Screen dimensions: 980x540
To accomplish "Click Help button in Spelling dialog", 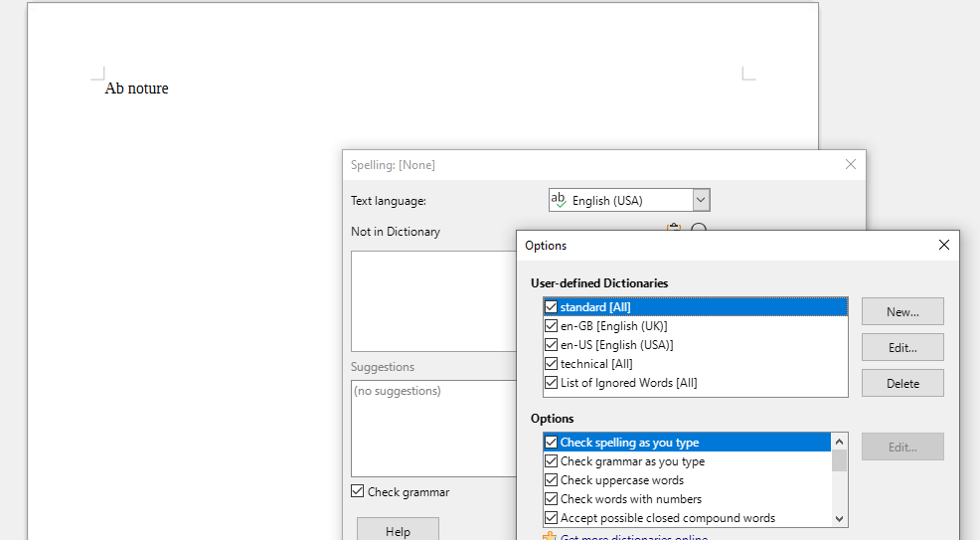I will [398, 531].
